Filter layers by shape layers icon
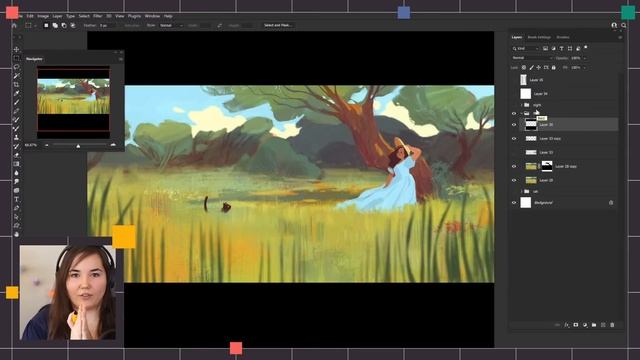Screen dimensions: 640x360 pyautogui.click(x=570, y=49)
